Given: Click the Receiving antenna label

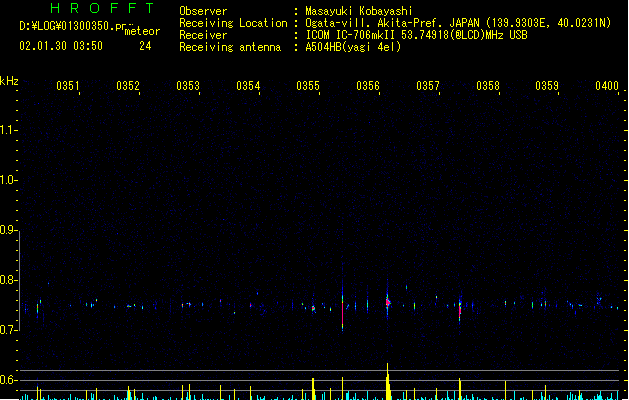Looking at the screenshot, I should pos(230,47).
